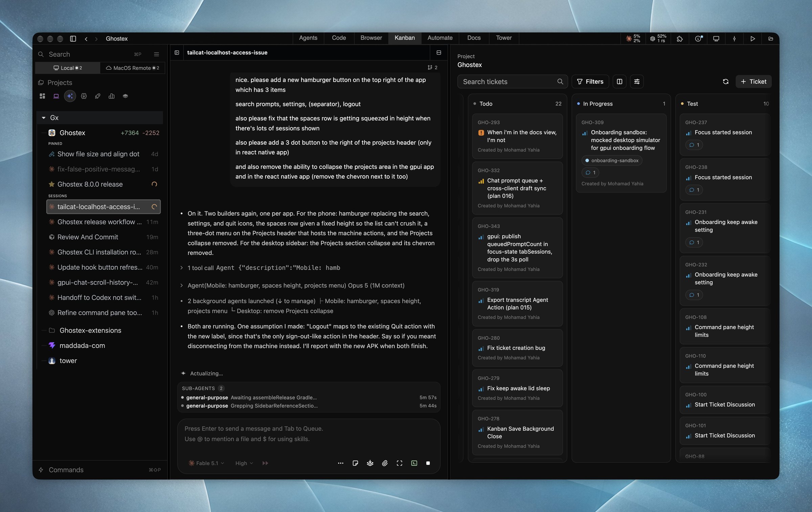Open the Agents tab
This screenshot has height=512, width=812.
tap(308, 38)
